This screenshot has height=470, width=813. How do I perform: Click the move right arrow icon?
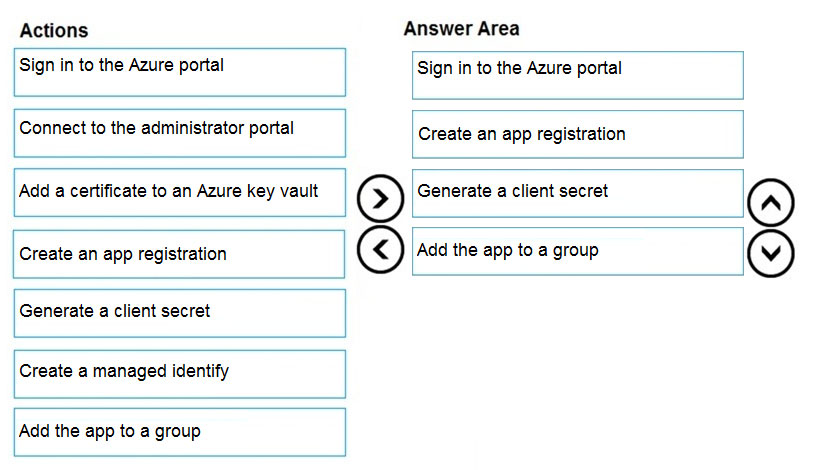(380, 199)
